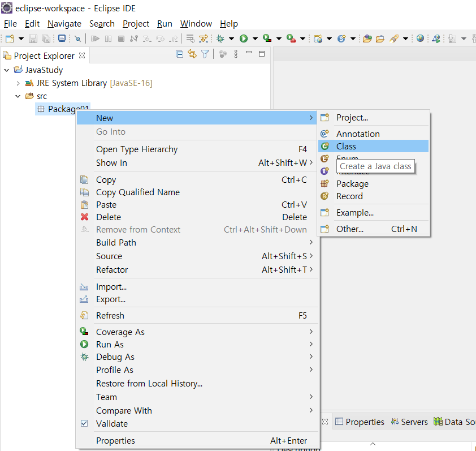Click the Project Explorer filter funnel icon
The width and height of the screenshot is (476, 451).
click(205, 54)
